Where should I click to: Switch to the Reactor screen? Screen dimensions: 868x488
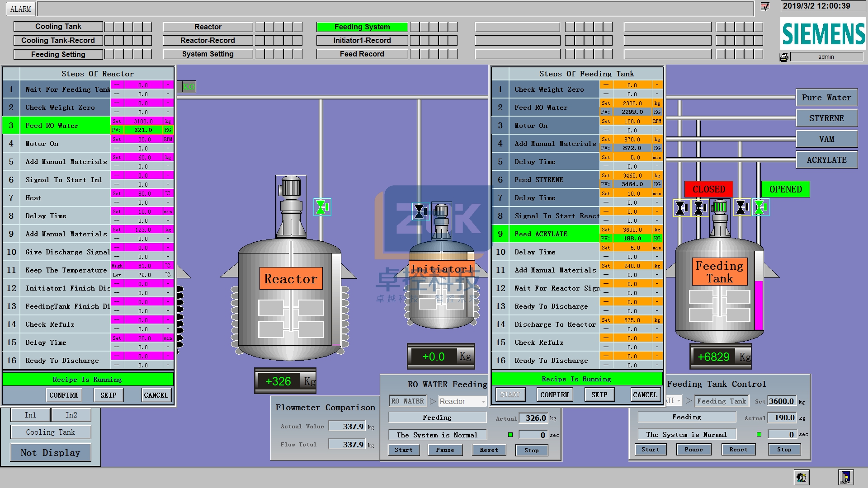(208, 27)
